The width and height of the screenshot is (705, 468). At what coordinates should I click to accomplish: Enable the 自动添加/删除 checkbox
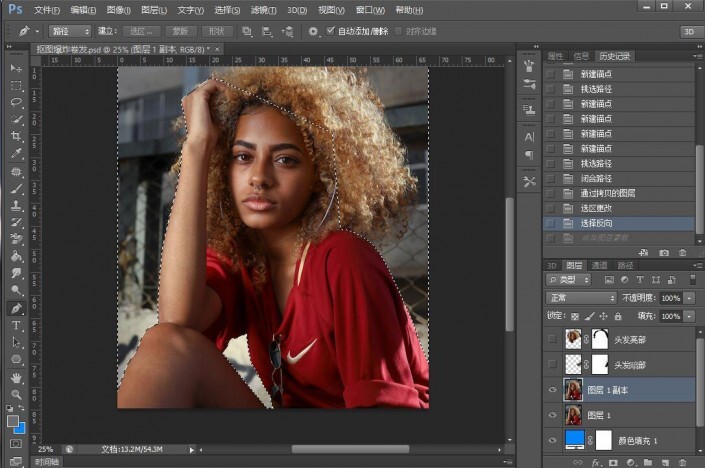pos(331,31)
